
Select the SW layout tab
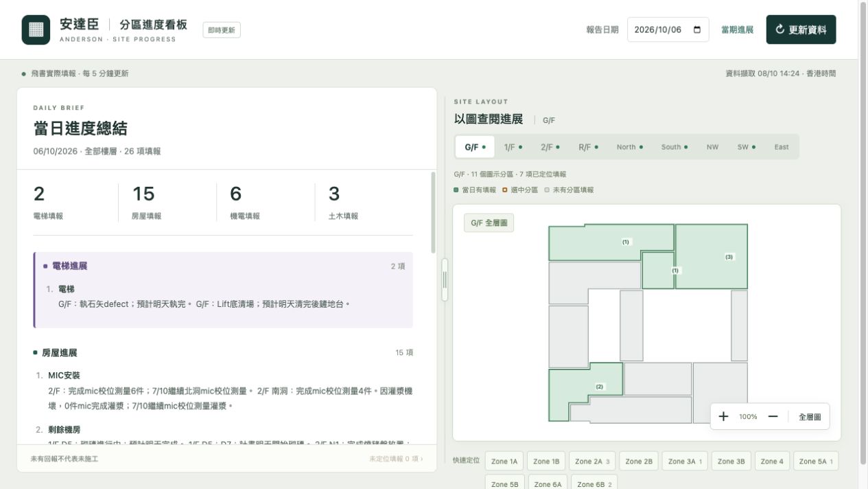pos(747,147)
